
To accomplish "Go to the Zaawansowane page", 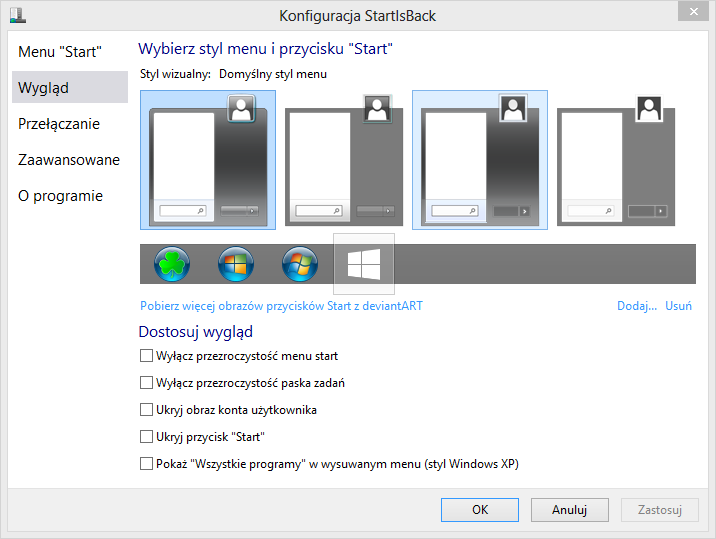I will tap(70, 159).
